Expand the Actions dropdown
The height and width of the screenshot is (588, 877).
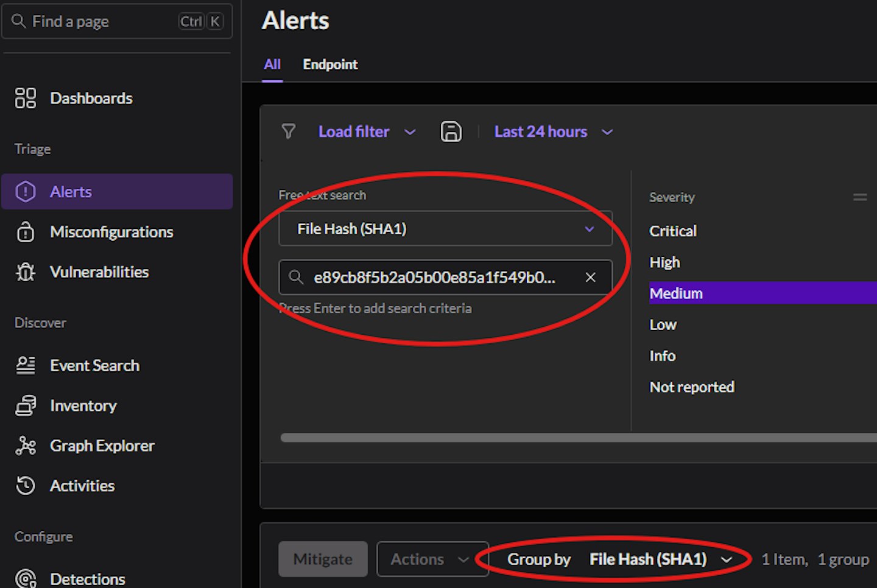pyautogui.click(x=432, y=559)
